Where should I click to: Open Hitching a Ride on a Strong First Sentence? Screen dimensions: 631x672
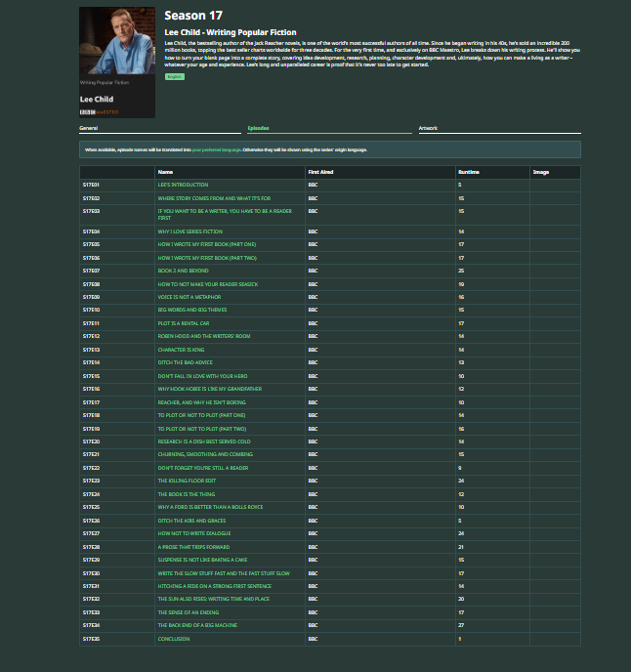pyautogui.click(x=214, y=586)
